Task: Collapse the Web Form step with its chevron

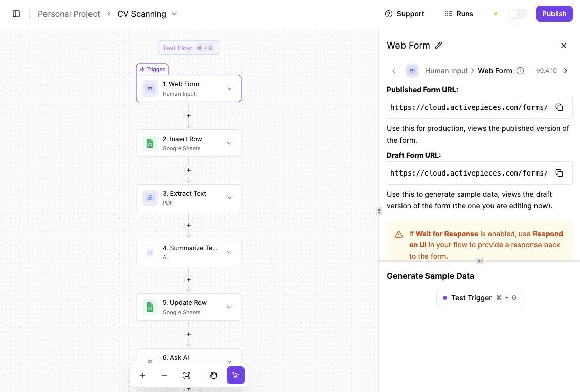Action: coord(229,88)
